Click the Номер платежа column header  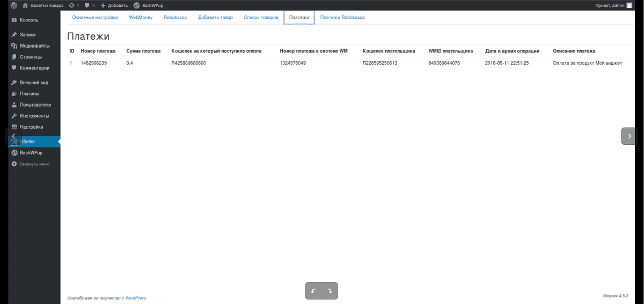click(x=98, y=51)
